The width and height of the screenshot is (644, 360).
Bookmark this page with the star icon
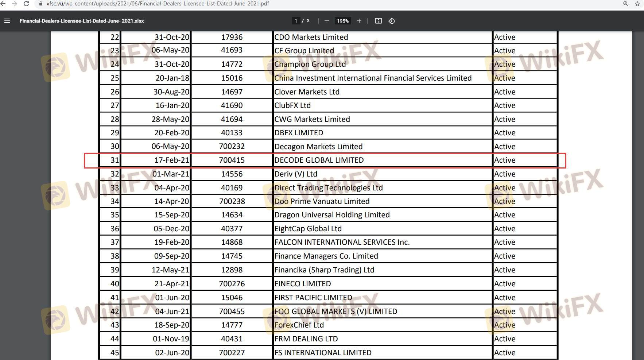(637, 4)
